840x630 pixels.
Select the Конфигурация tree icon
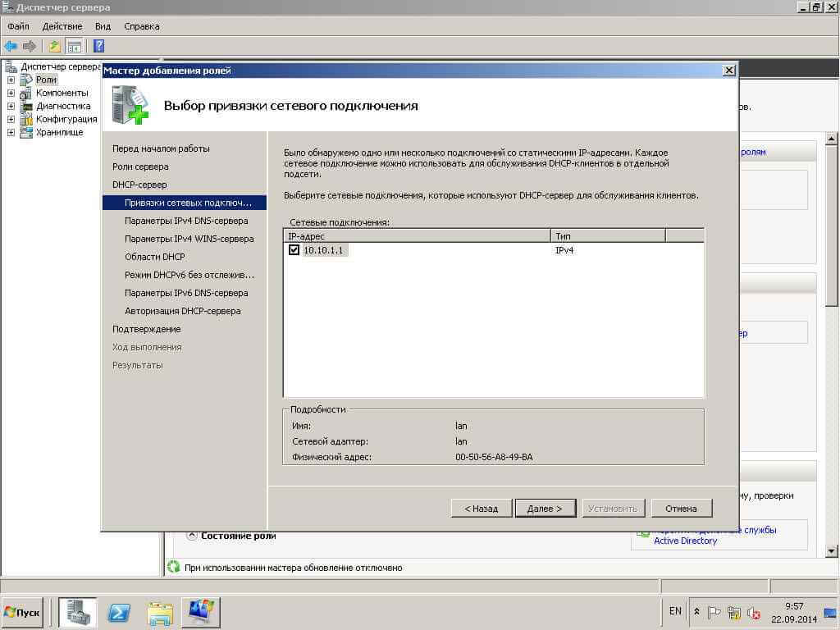[26, 120]
